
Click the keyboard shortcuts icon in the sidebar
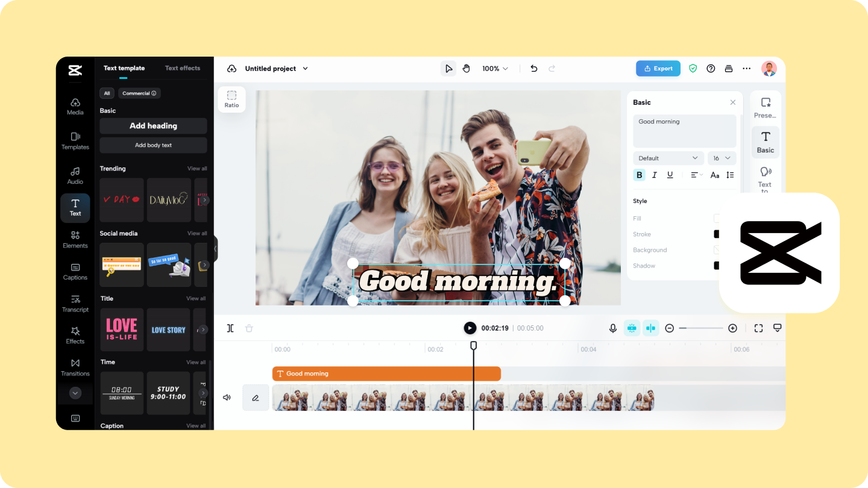(75, 418)
